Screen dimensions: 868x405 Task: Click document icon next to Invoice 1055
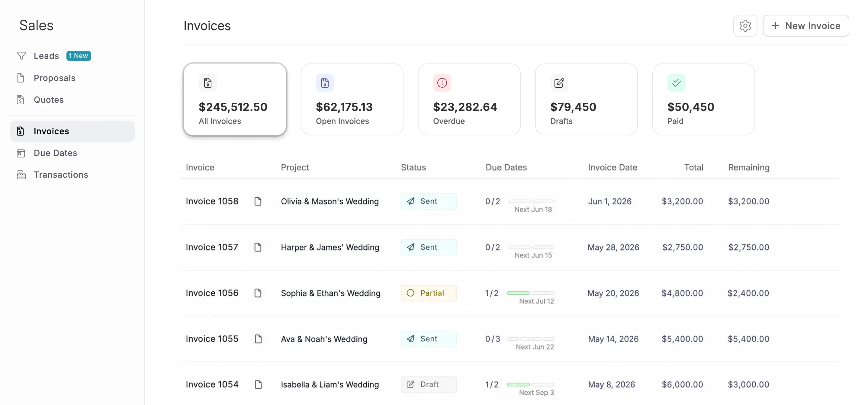click(x=258, y=339)
